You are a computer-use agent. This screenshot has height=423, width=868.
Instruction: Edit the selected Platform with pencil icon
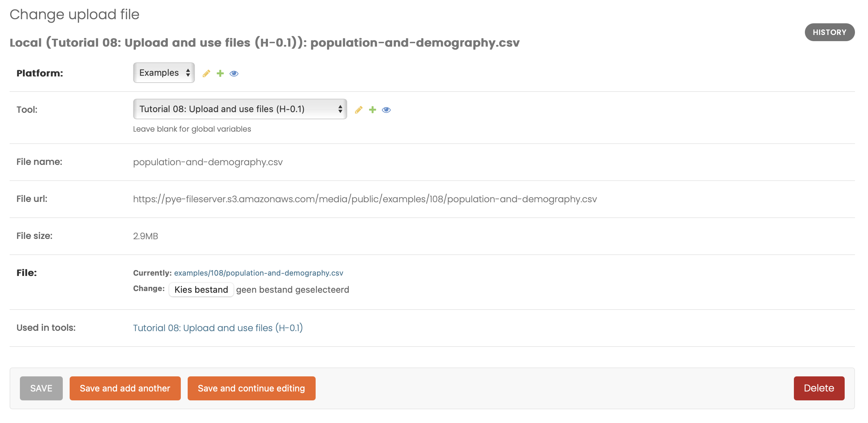206,73
